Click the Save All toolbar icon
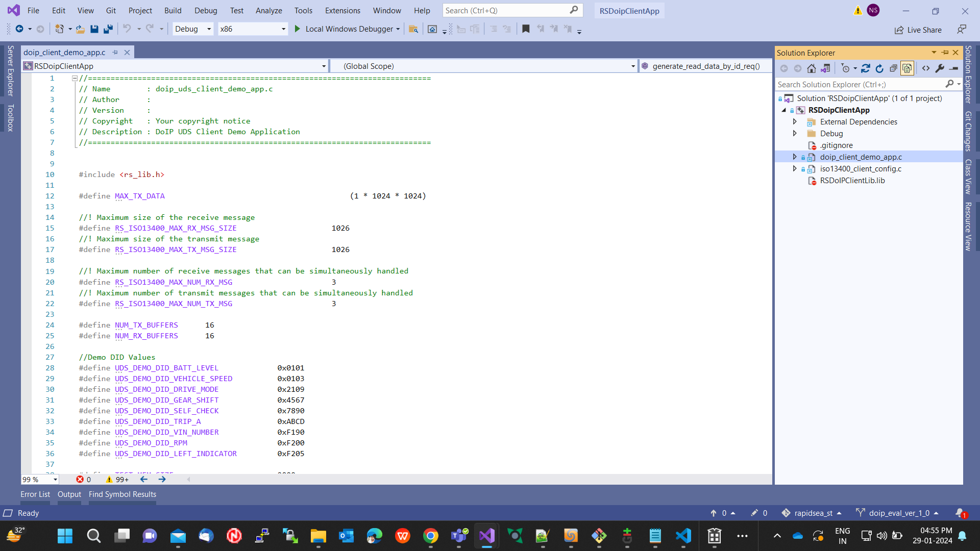980x551 pixels. tap(108, 29)
